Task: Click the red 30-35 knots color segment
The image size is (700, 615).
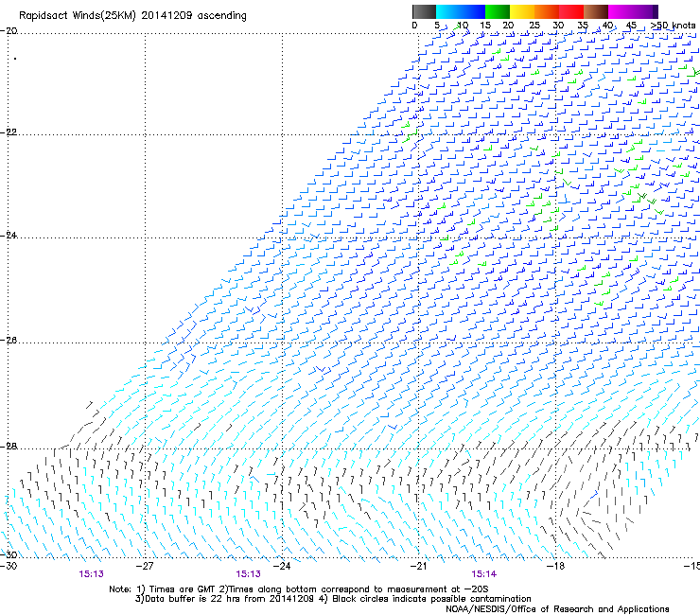Action: (x=571, y=11)
